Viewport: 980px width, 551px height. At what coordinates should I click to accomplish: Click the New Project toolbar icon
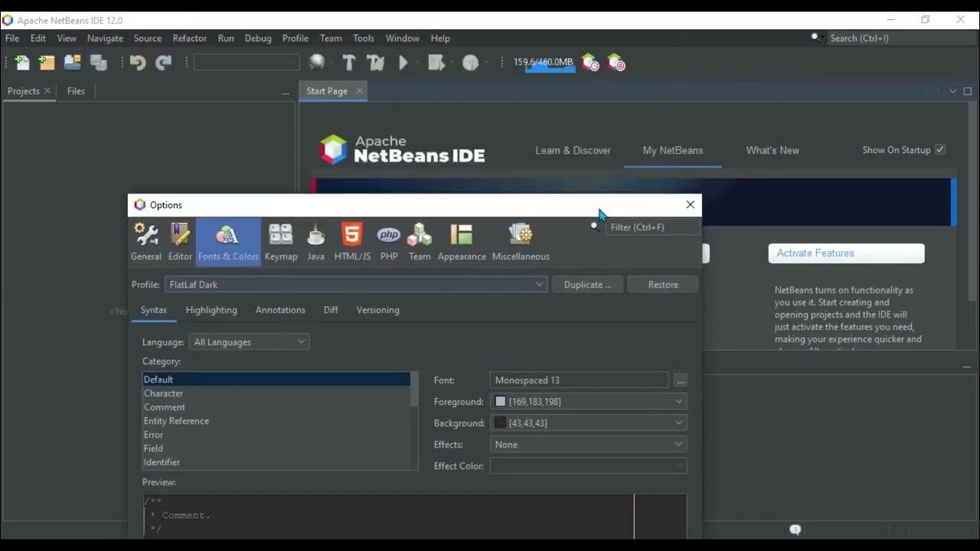[47, 63]
